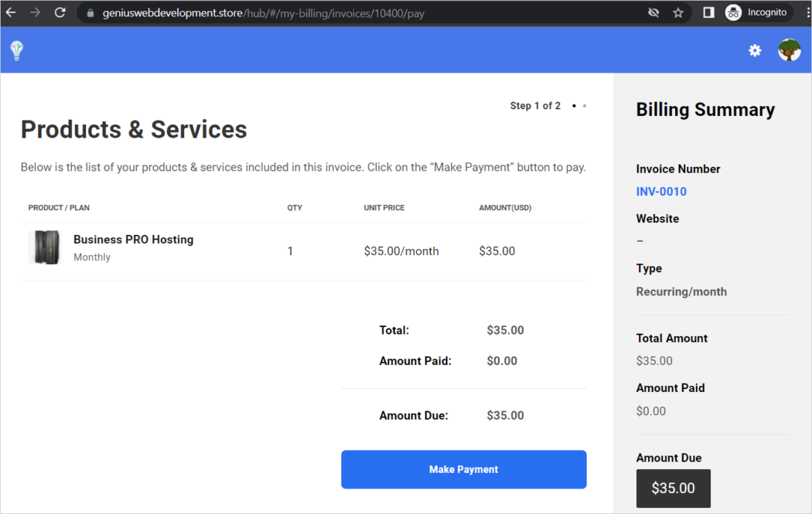Click the Amount Due $35.00 box

pyautogui.click(x=673, y=488)
